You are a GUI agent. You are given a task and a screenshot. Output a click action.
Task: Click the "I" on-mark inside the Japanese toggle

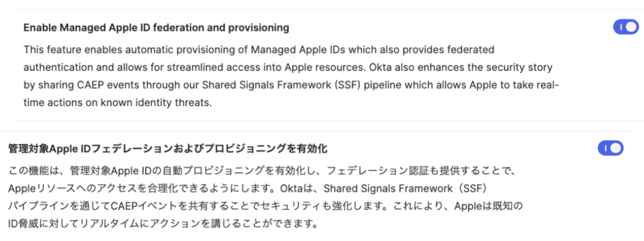coord(605,148)
